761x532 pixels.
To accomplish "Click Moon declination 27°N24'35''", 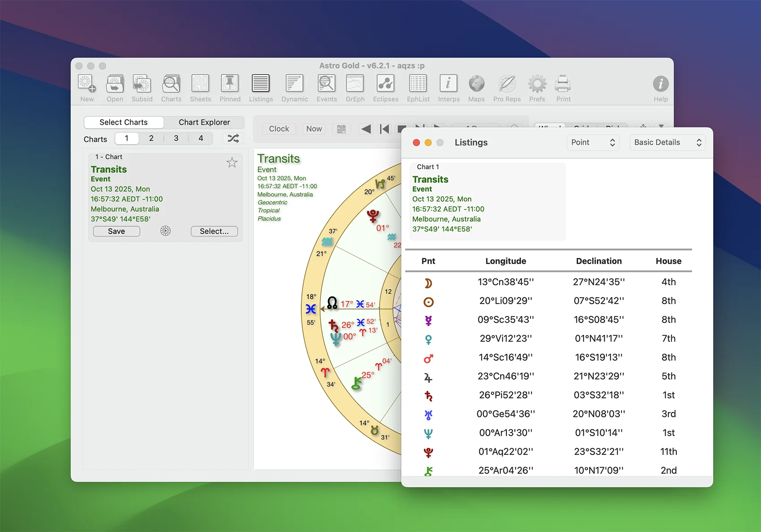I will 599,282.
